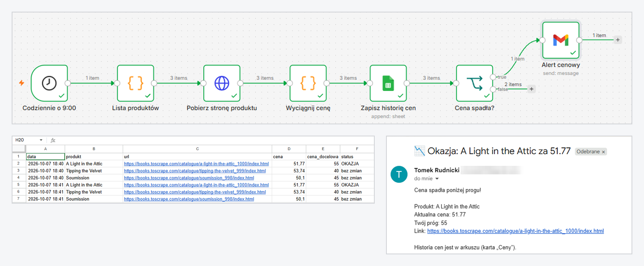Select the column C header
Image resolution: width=644 pixels, height=266 pixels.
point(197,149)
